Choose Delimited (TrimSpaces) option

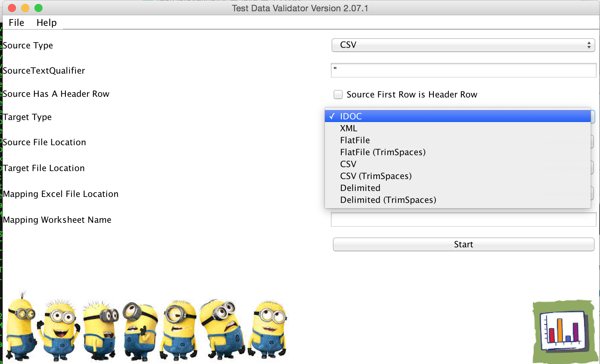pos(388,200)
